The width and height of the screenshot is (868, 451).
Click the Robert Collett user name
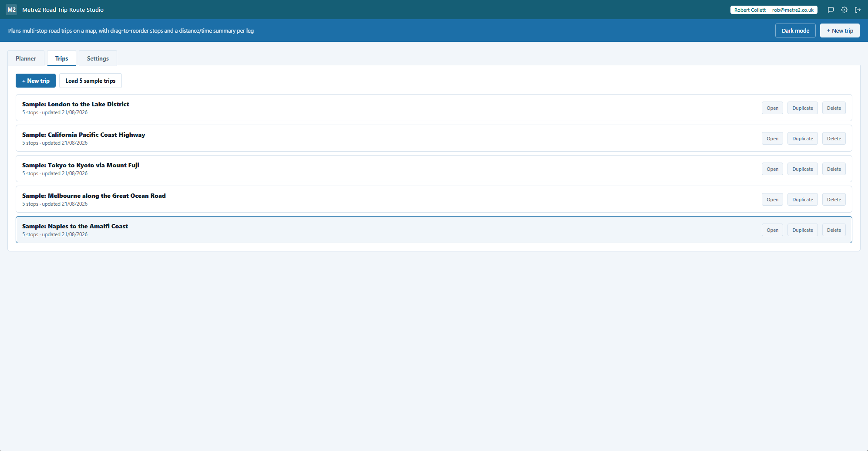pos(750,10)
